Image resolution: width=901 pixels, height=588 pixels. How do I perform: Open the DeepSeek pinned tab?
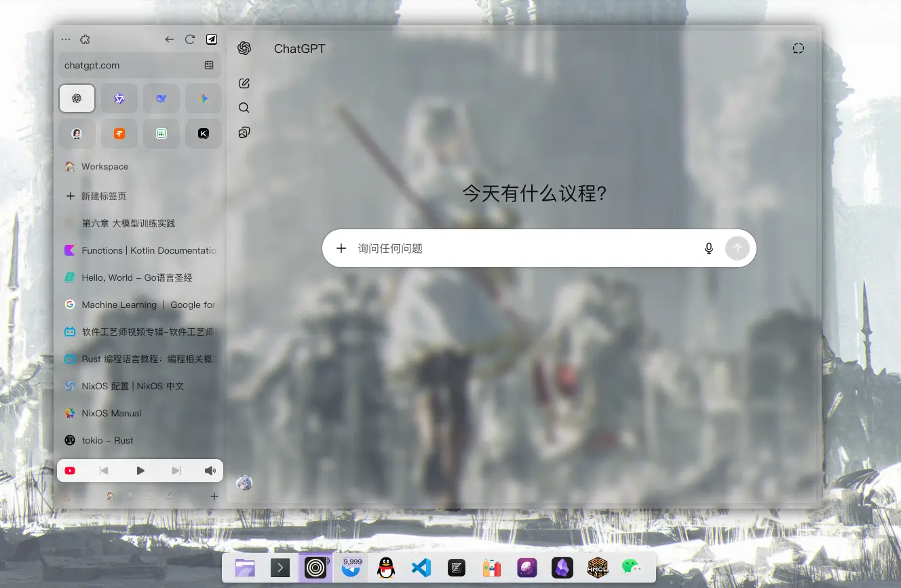coord(161,98)
